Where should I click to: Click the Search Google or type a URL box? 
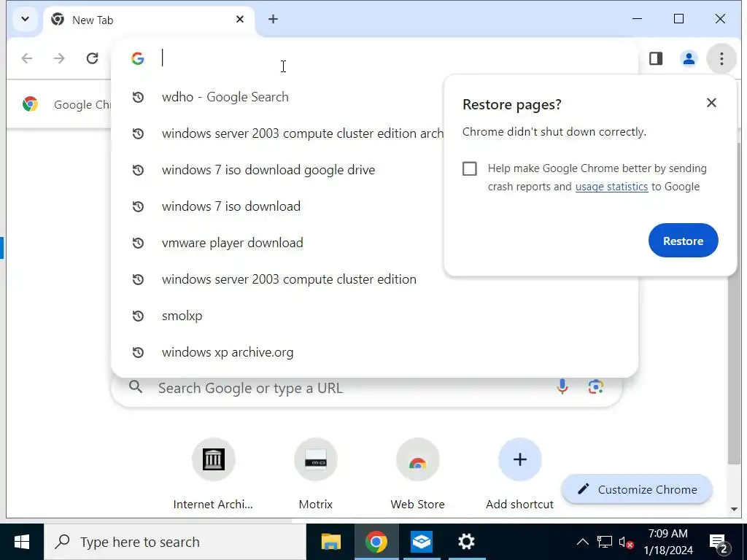(x=366, y=388)
